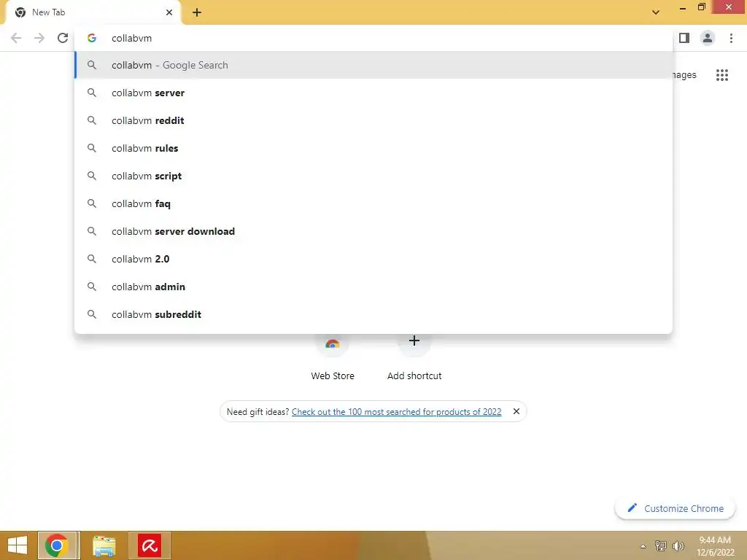The image size is (747, 560).
Task: Toggle the Chrome side panel
Action: point(684,38)
